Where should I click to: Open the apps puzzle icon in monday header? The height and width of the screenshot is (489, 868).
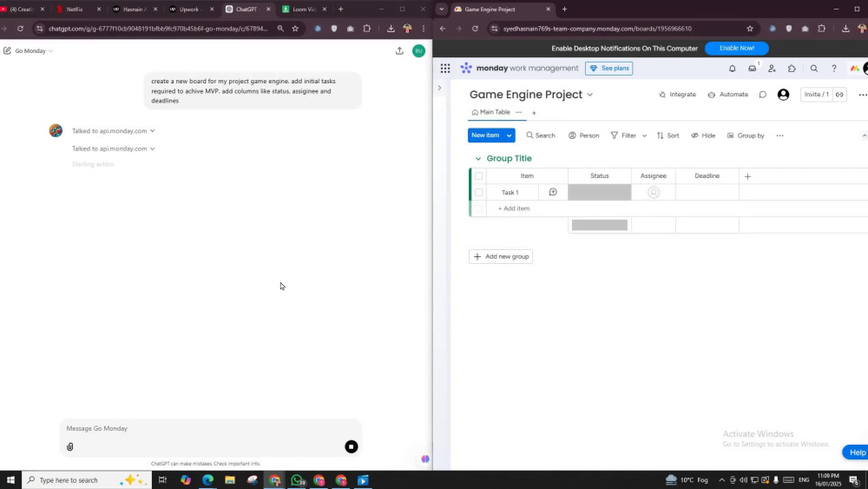pos(792,68)
